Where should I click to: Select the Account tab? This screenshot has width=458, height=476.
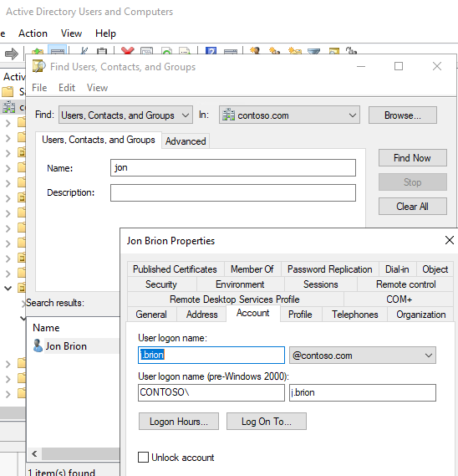point(253,313)
